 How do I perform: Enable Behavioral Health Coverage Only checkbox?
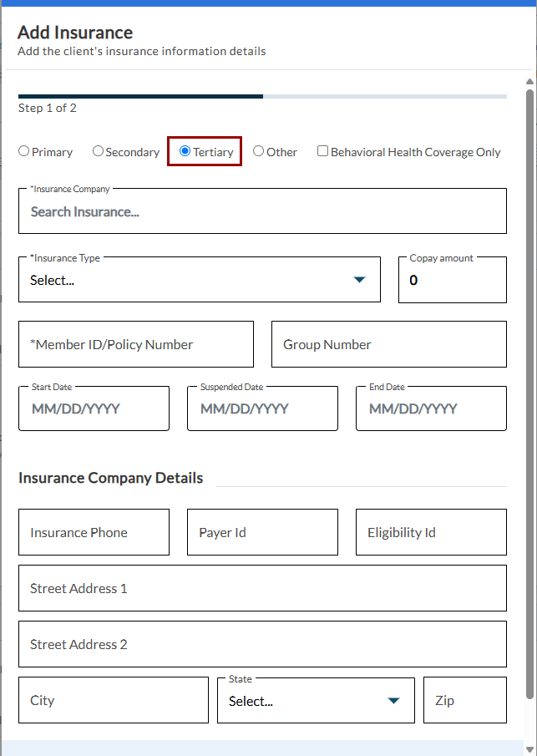tap(322, 152)
